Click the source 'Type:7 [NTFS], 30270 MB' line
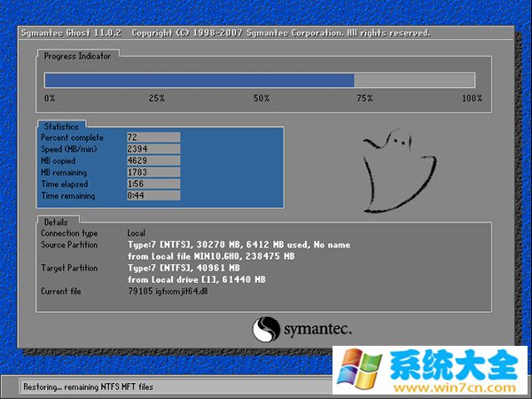532x399 pixels. [x=239, y=245]
